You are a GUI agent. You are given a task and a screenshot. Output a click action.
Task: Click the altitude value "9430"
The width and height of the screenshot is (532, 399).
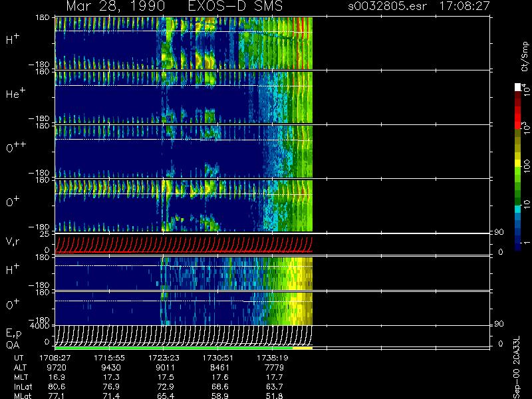click(x=111, y=368)
